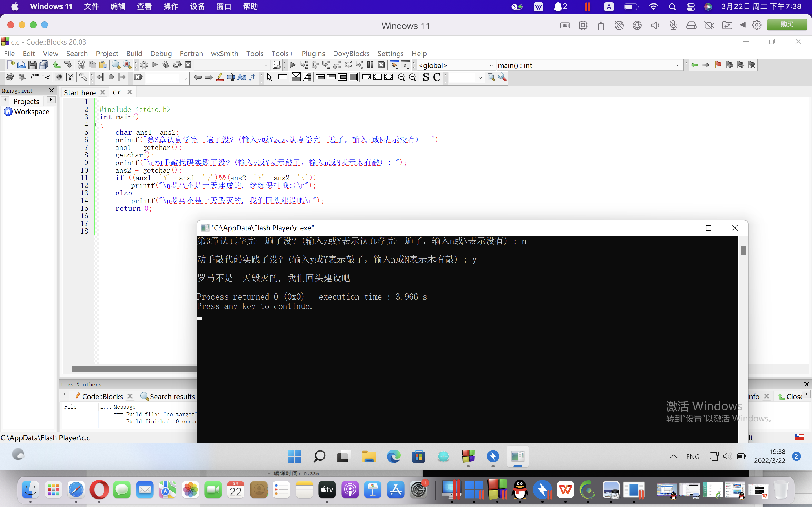Click the Find magnifier icon
The image size is (812, 507).
coord(116,65)
